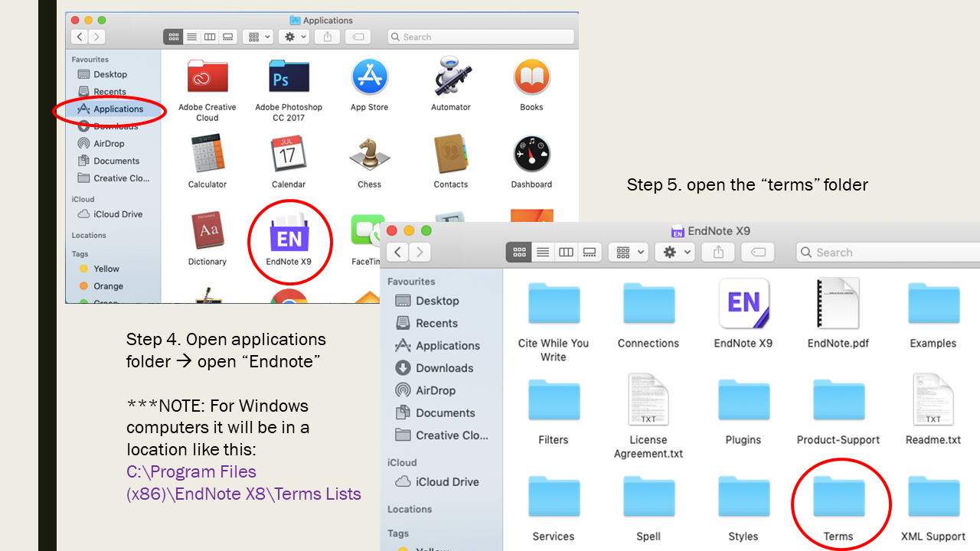Viewport: 980px width, 551px height.
Task: Open the Dashboard application icon
Action: click(531, 154)
